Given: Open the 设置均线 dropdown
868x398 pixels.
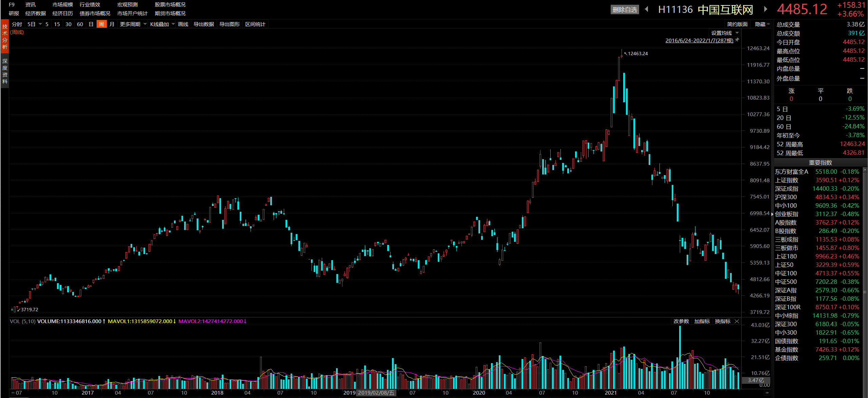Looking at the screenshot, I should tap(725, 33).
